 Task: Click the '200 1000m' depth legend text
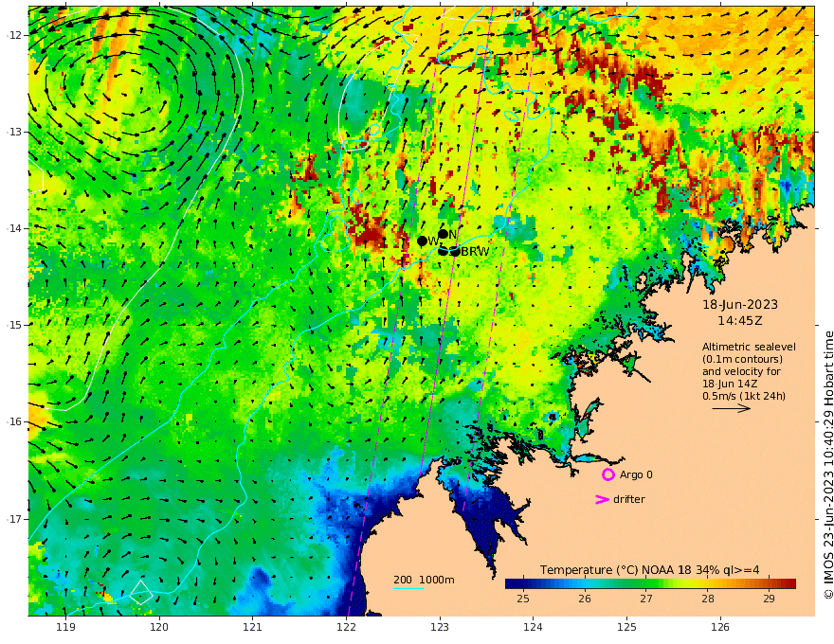(x=424, y=580)
